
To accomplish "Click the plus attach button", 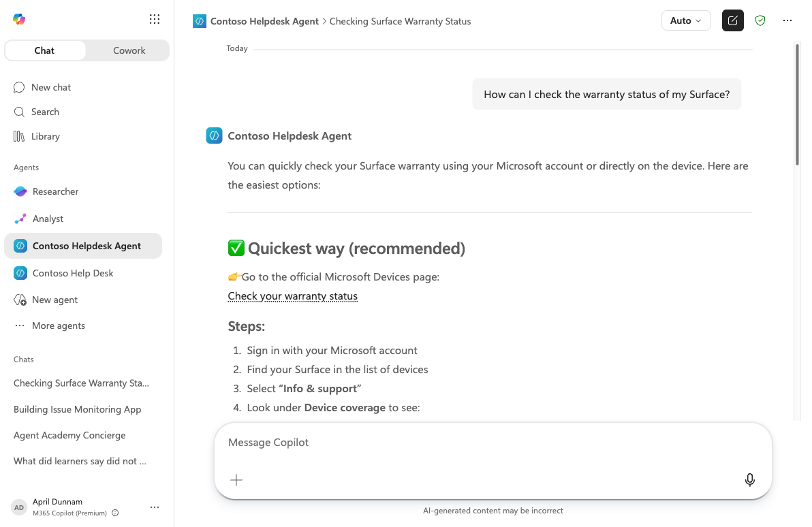I will [x=236, y=480].
